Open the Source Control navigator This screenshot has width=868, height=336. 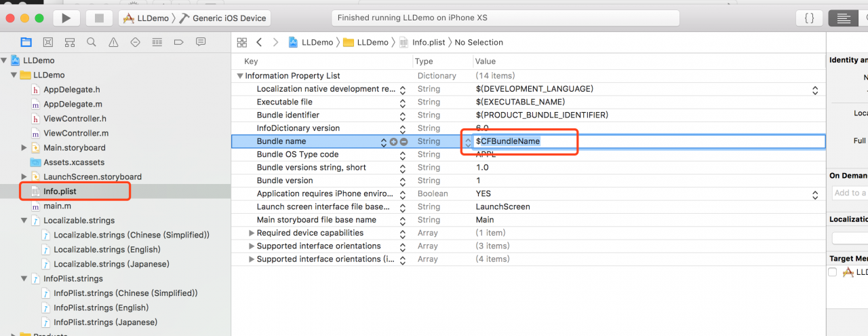point(48,42)
